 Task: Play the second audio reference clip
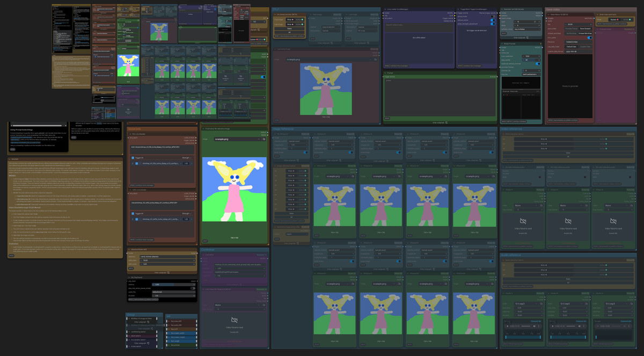553,326
